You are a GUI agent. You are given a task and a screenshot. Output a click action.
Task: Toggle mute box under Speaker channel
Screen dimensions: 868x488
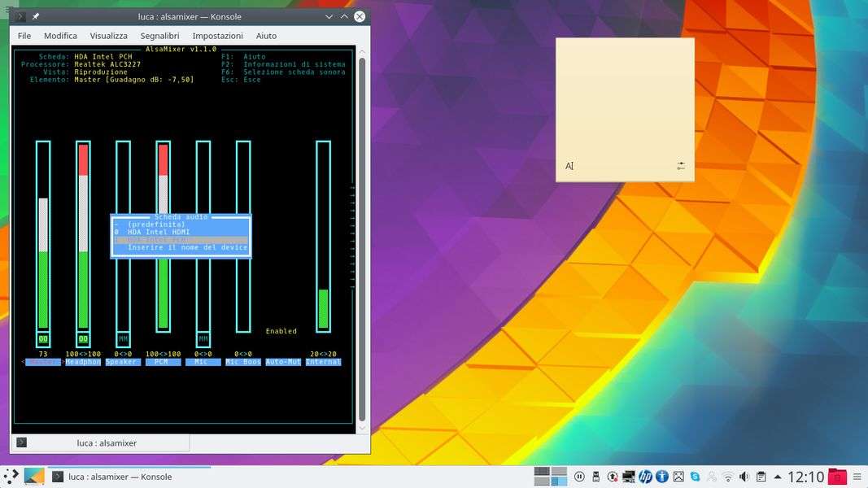pyautogui.click(x=123, y=338)
